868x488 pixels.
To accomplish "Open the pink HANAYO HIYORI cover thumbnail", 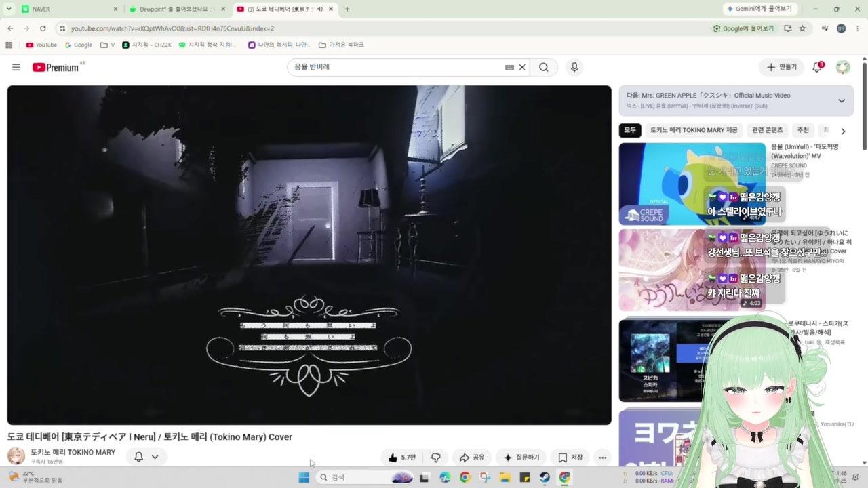I will 692,270.
